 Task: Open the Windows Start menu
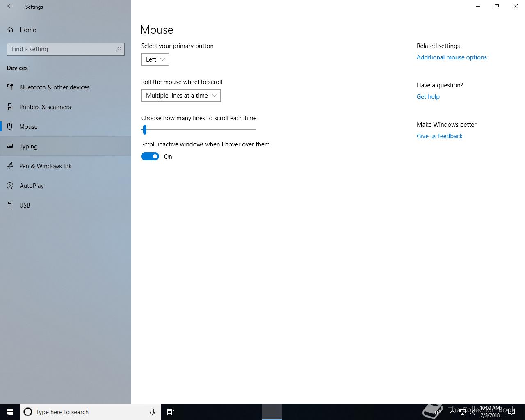10,412
